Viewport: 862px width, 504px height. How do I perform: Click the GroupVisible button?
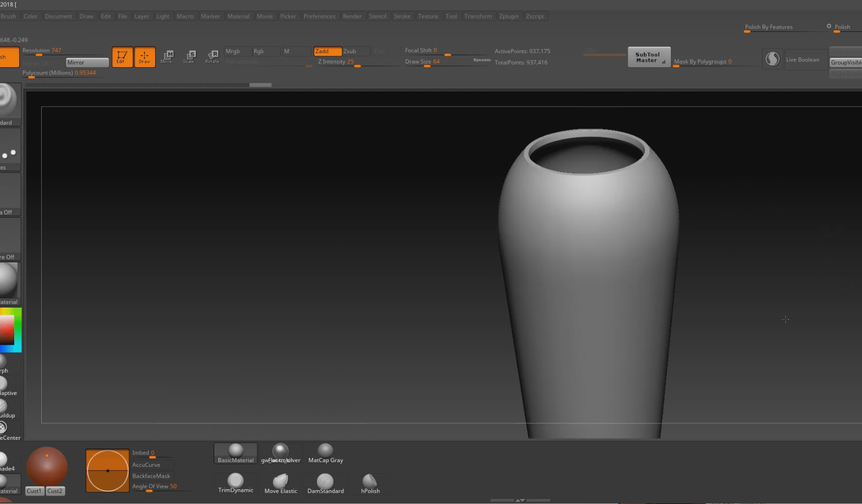tap(846, 63)
